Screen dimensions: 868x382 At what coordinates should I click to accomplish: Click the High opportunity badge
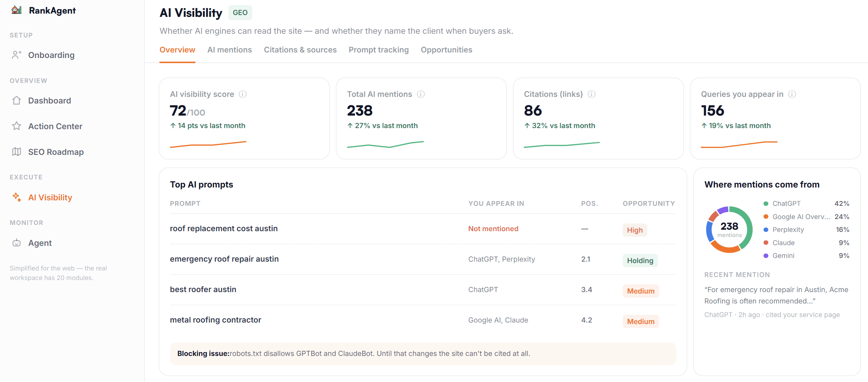[x=635, y=230]
